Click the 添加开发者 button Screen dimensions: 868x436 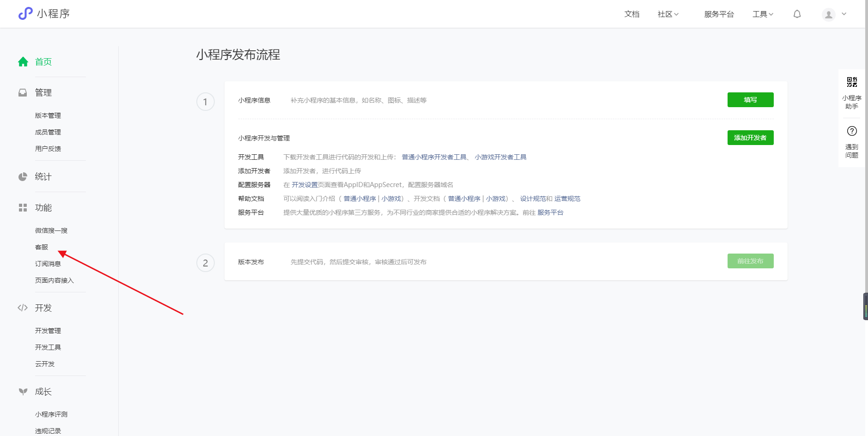[750, 137]
